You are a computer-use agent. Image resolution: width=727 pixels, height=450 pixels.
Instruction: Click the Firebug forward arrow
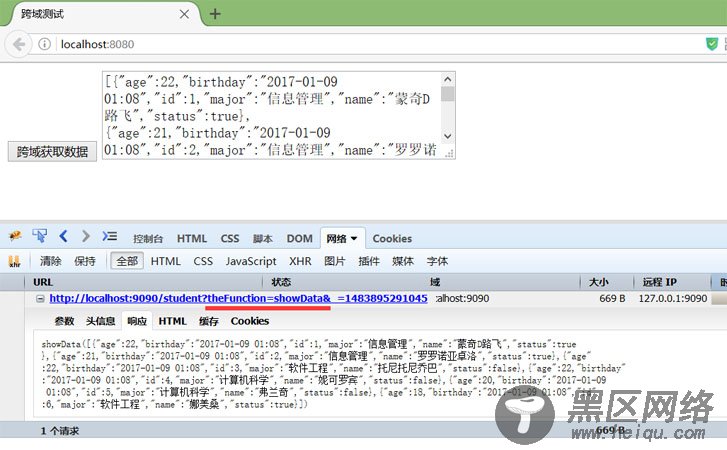tap(86, 236)
